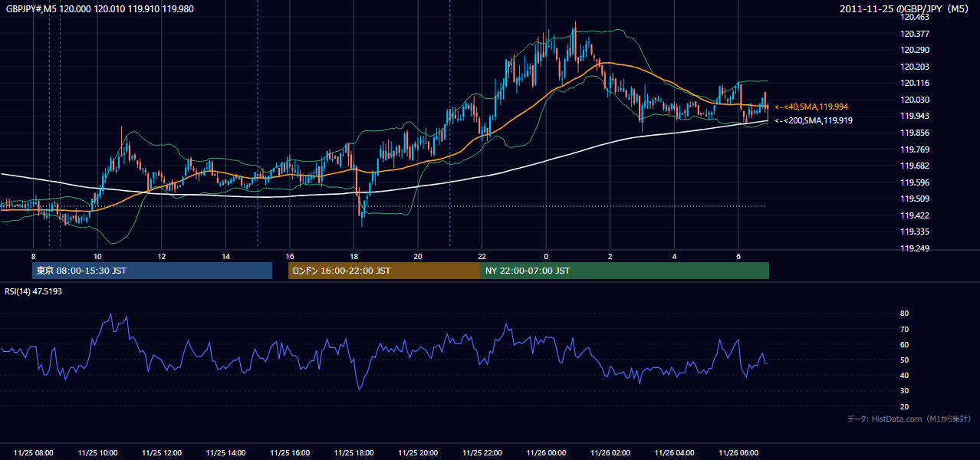Click hour label 16 under the price chart
The height and width of the screenshot is (460, 980).
tap(290, 256)
